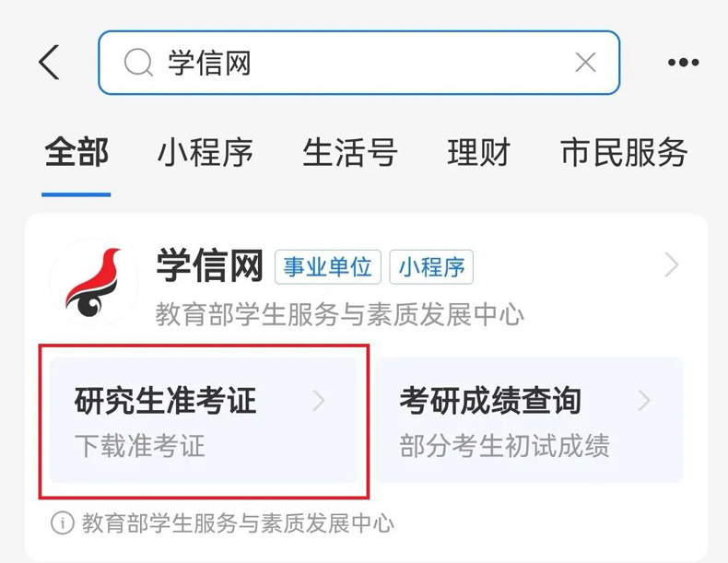Image resolution: width=728 pixels, height=563 pixels.
Task: Switch to the 生活号 tab
Action: click(x=350, y=153)
